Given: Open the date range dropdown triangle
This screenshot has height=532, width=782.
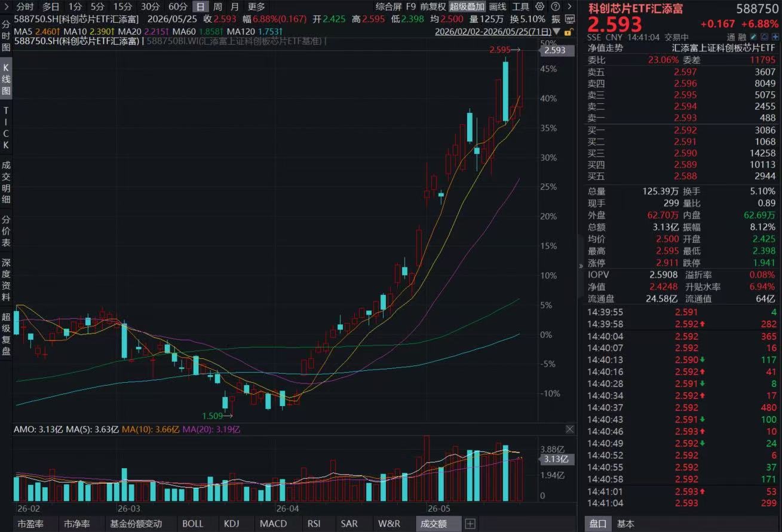Looking at the screenshot, I should tap(557, 31).
